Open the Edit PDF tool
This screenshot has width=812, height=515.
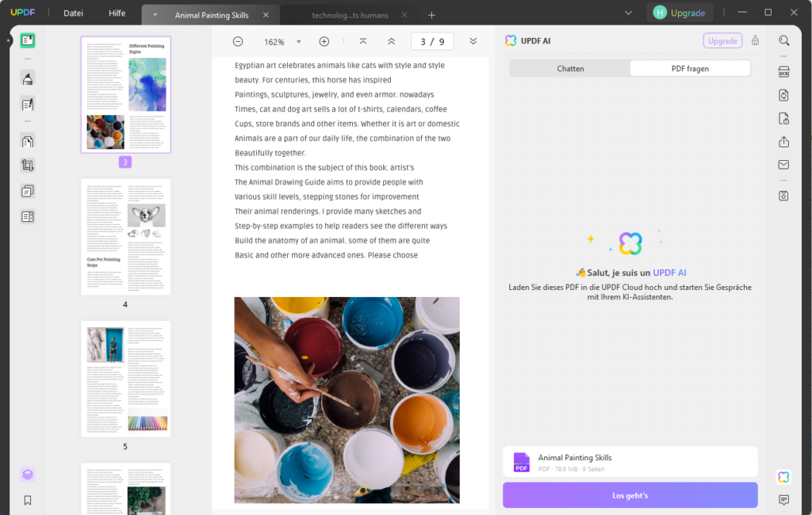[x=28, y=105]
